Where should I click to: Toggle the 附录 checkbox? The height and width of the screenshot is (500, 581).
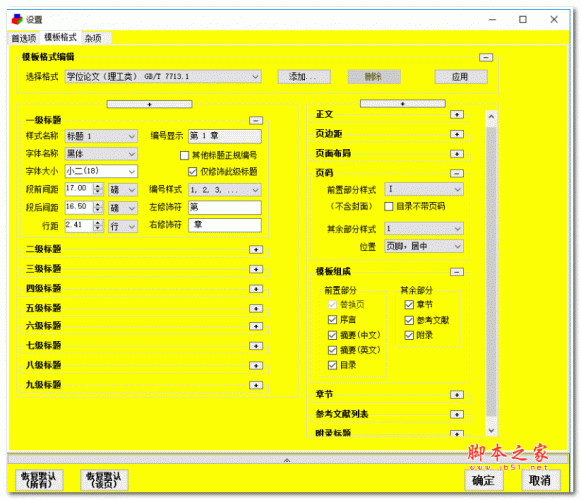point(409,335)
